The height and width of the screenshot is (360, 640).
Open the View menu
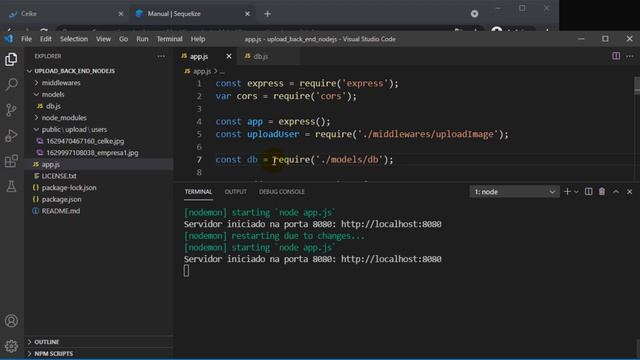coord(103,39)
